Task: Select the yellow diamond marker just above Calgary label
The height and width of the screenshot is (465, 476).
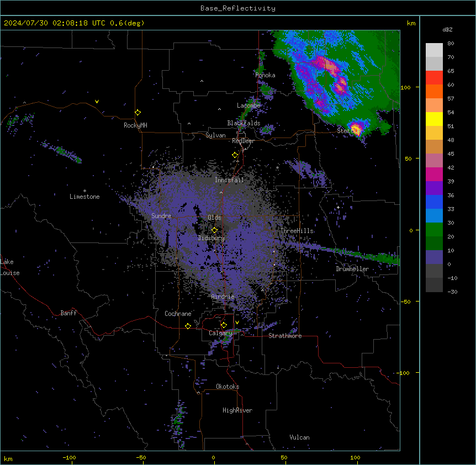Action: [224, 325]
